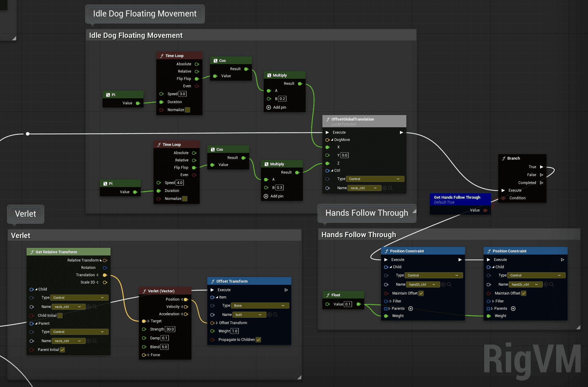Click Add pin on the lower Multiply node
The height and width of the screenshot is (387, 588).
point(266,196)
